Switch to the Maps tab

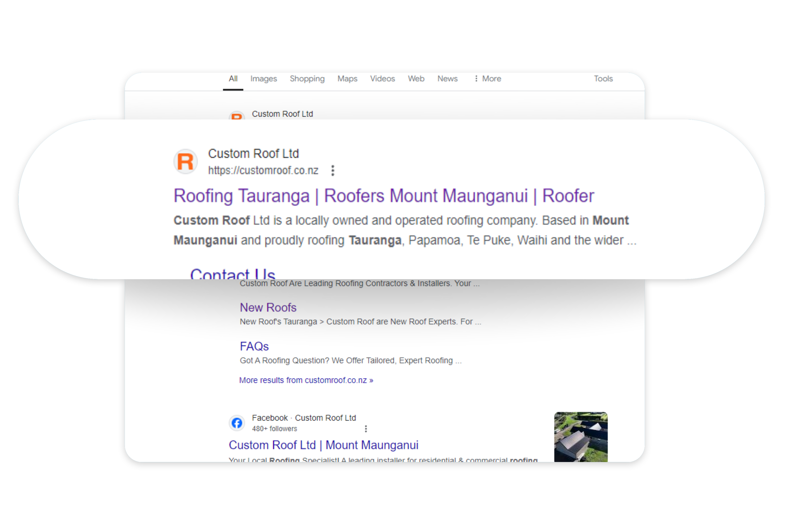(347, 79)
